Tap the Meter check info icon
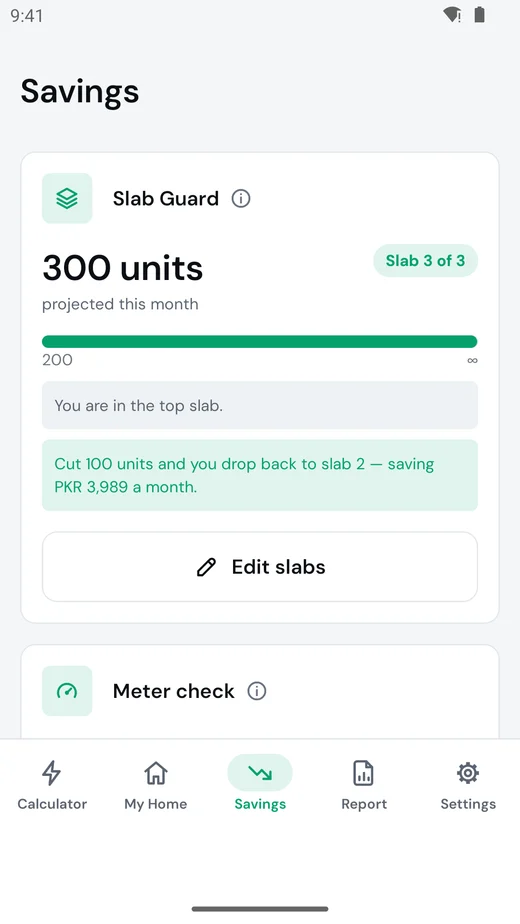The width and height of the screenshot is (520, 924). click(x=256, y=691)
